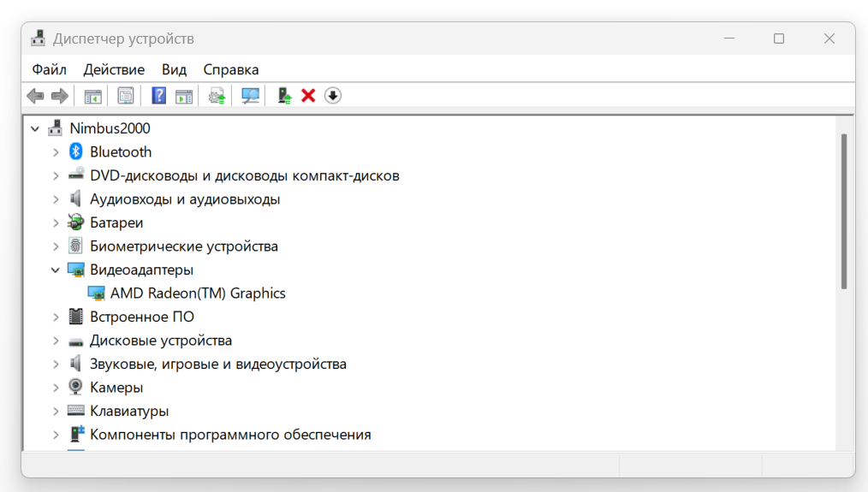Expand the Bluetooth category
The height and width of the screenshot is (492, 868).
pyautogui.click(x=56, y=152)
